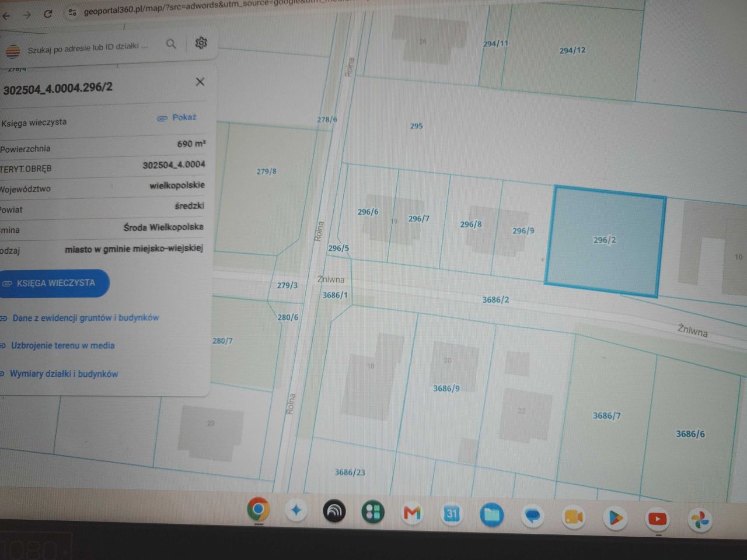Reload the page with browser refresh icon
The width and height of the screenshot is (747, 560).
[48, 14]
